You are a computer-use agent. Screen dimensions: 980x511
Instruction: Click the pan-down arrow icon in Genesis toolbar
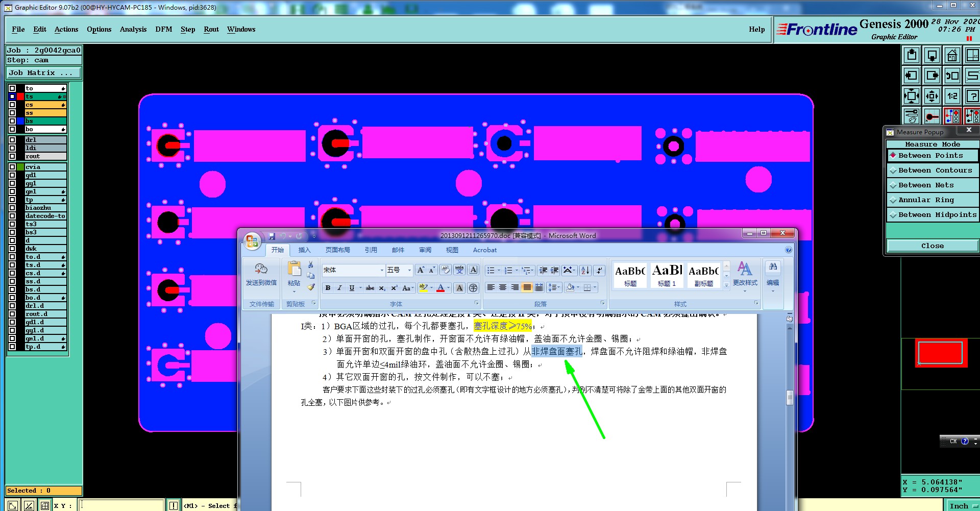932,55
